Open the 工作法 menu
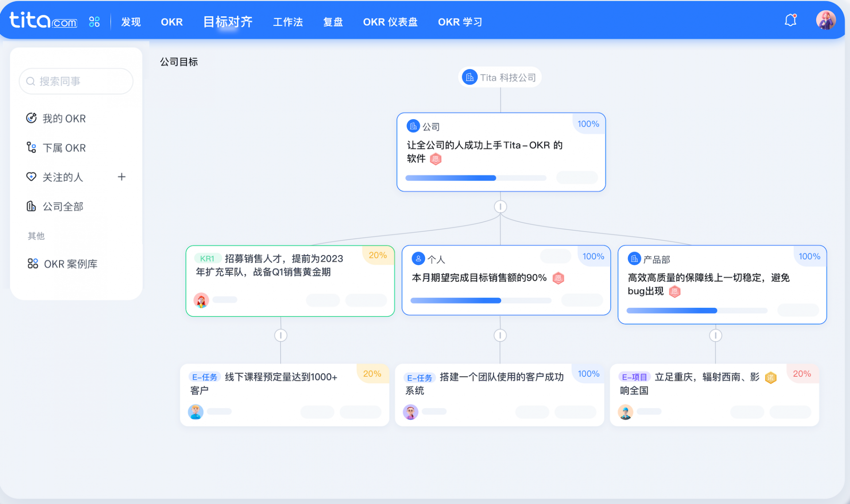This screenshot has width=850, height=504. coord(288,22)
